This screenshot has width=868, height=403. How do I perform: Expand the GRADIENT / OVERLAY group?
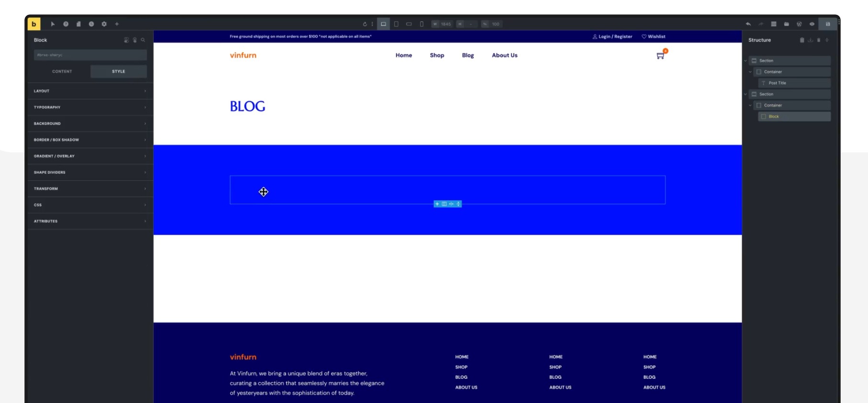coord(90,156)
